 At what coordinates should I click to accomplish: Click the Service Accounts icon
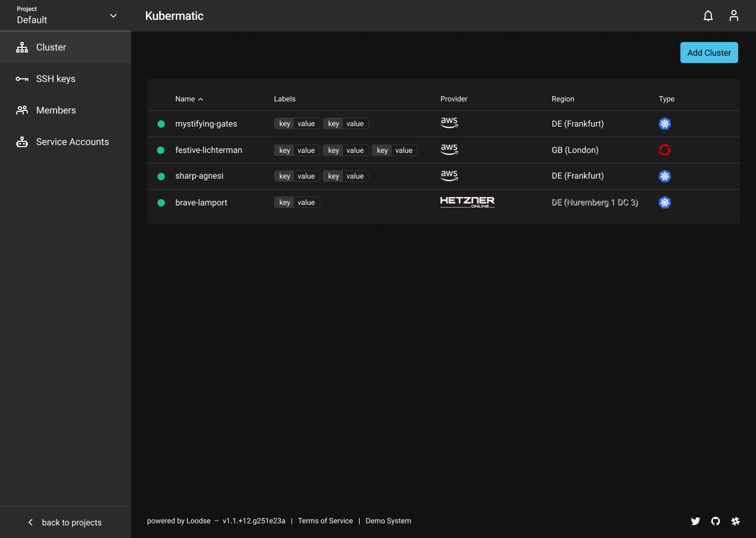(22, 142)
